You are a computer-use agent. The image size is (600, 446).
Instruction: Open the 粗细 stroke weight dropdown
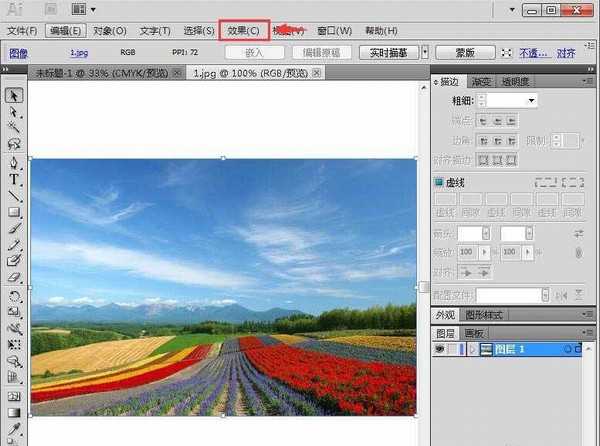click(532, 100)
